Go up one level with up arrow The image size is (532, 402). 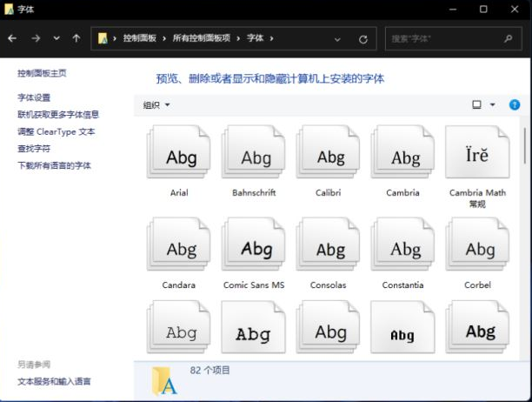pos(76,39)
